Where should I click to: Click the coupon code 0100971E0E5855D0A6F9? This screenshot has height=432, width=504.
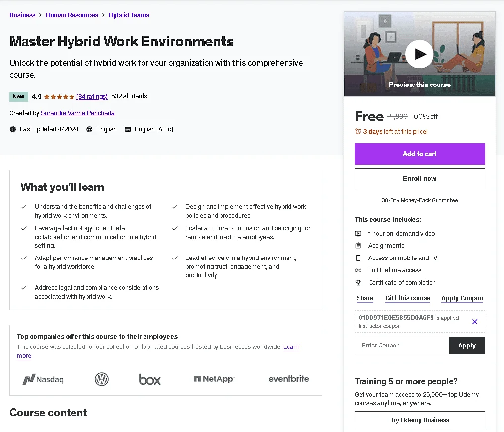[396, 317]
